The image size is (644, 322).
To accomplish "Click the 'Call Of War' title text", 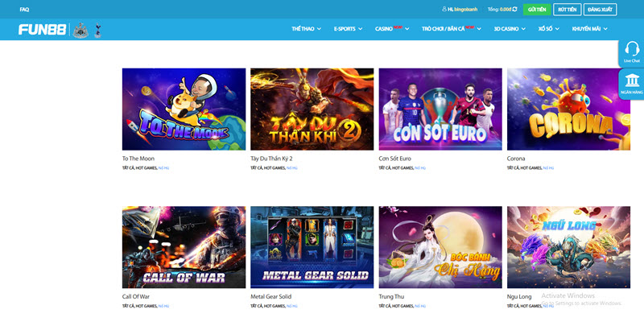I will (136, 296).
